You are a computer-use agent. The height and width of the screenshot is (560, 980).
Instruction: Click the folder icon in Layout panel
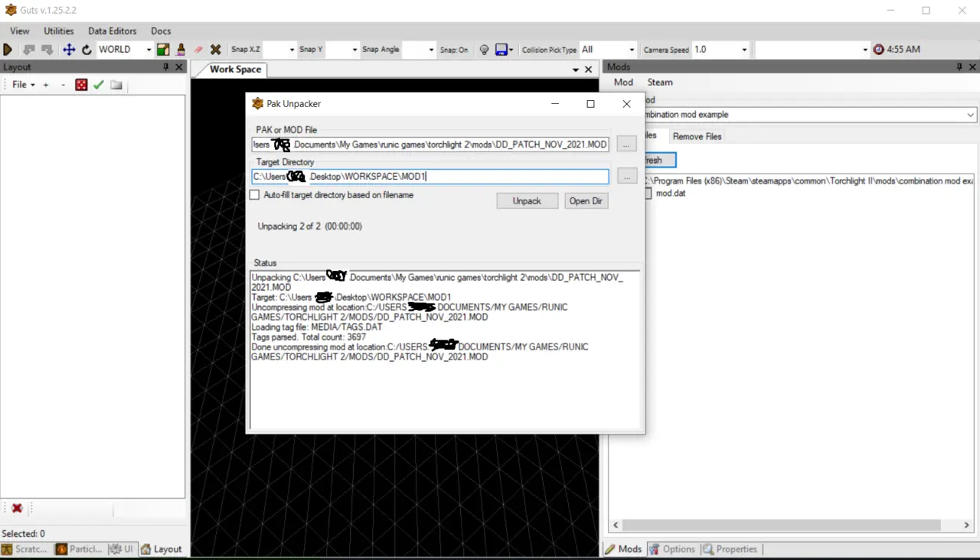click(116, 84)
